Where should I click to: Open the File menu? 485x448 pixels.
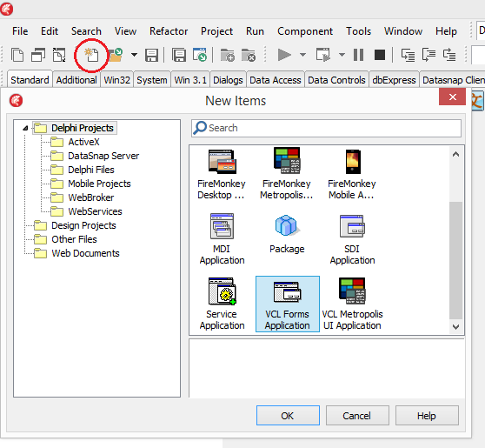point(20,31)
